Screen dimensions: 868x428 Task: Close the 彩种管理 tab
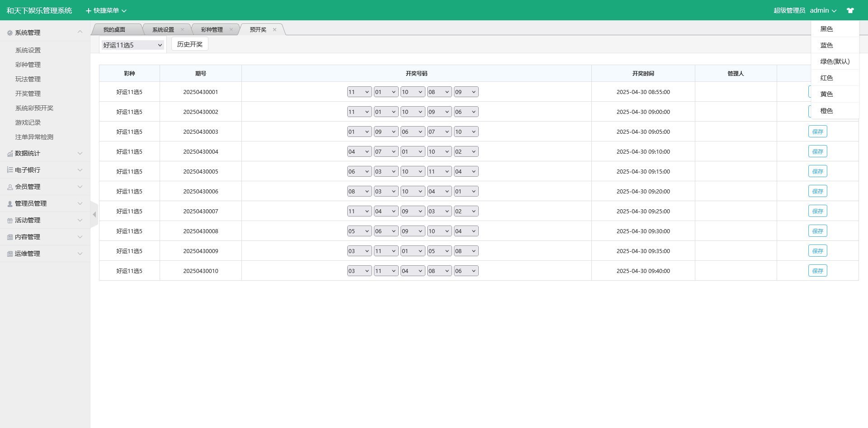pos(231,30)
